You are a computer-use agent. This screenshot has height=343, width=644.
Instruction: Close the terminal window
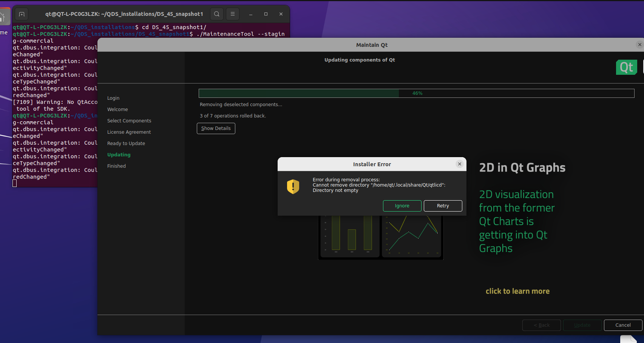click(x=281, y=14)
